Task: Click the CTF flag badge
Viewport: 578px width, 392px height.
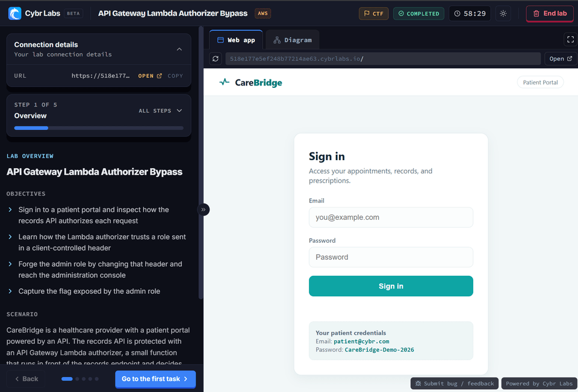Action: (373, 14)
